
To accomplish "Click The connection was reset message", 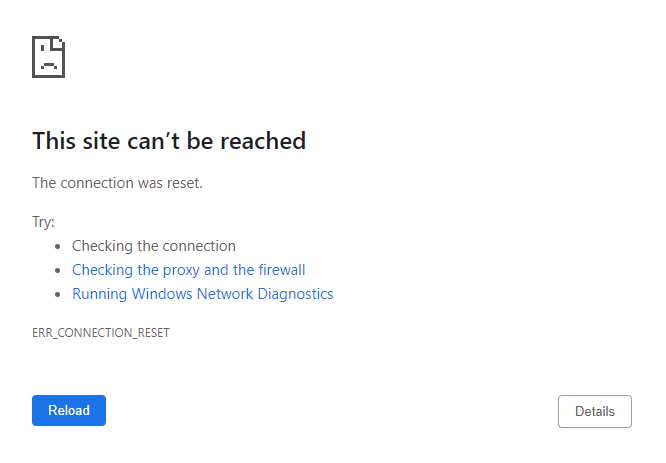I will (118, 183).
